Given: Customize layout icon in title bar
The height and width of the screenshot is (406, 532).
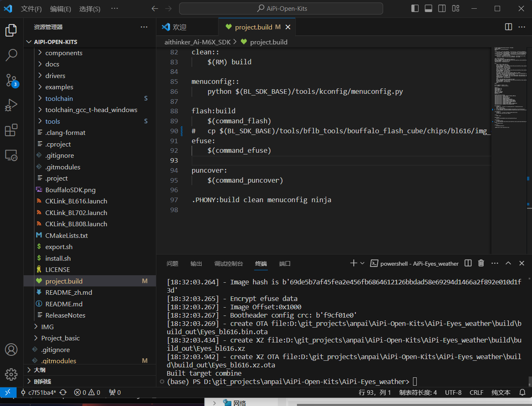Looking at the screenshot, I should (456, 8).
